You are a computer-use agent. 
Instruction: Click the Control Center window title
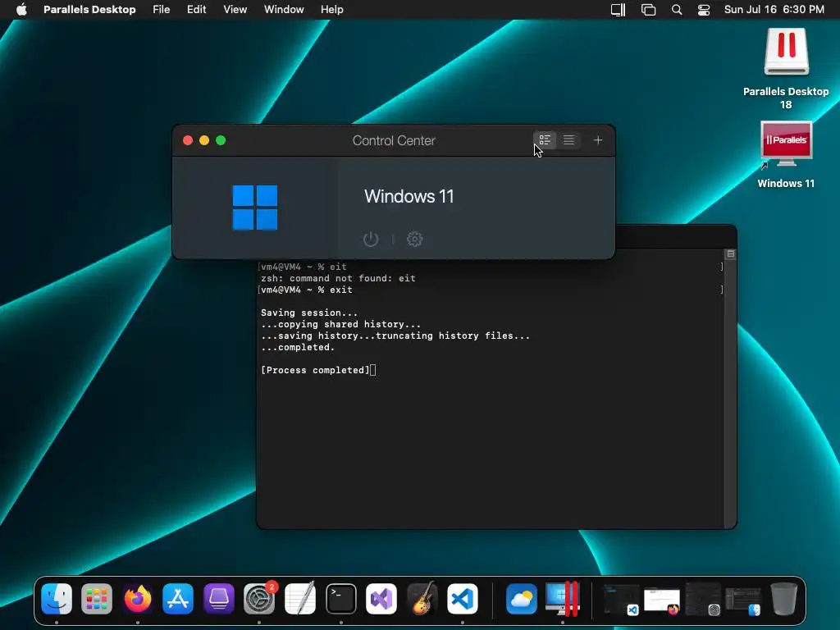point(394,140)
